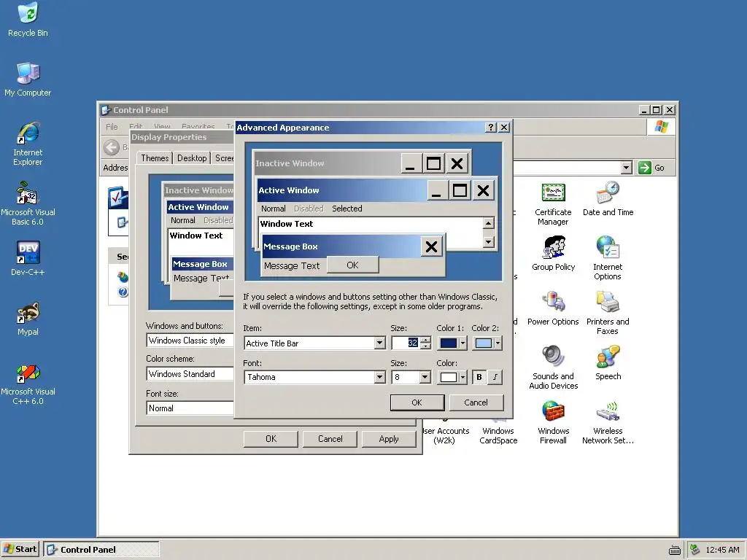Click the keyboard icon in system tray
The height and width of the screenshot is (560, 747).
click(675, 550)
